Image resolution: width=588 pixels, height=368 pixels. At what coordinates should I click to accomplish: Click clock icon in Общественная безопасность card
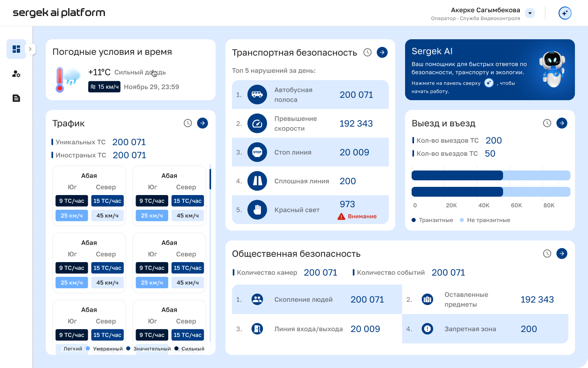click(x=547, y=254)
